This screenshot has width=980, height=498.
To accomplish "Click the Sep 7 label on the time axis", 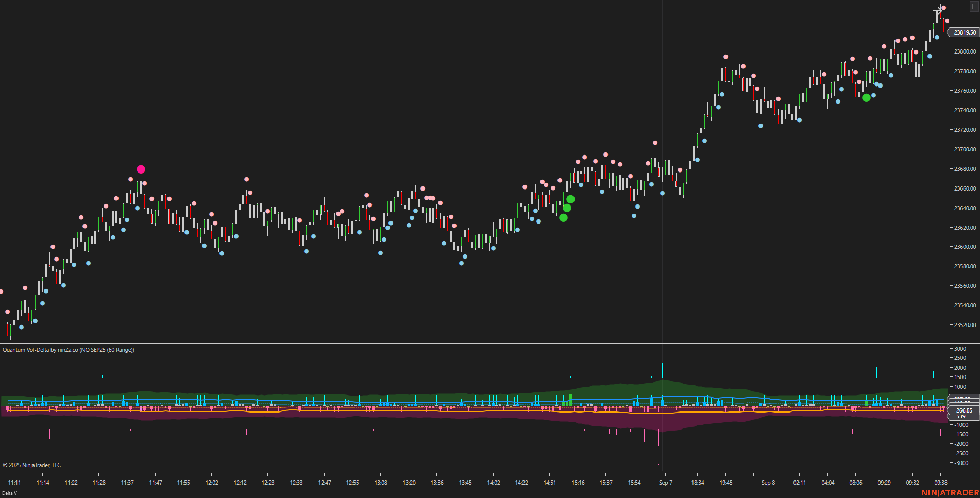I will tap(665, 483).
